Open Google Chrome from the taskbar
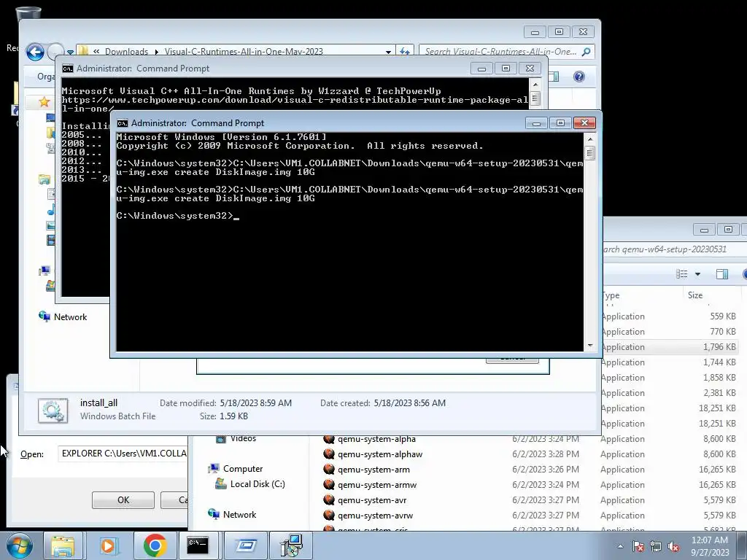Screen dimensions: 747x560 155,545
